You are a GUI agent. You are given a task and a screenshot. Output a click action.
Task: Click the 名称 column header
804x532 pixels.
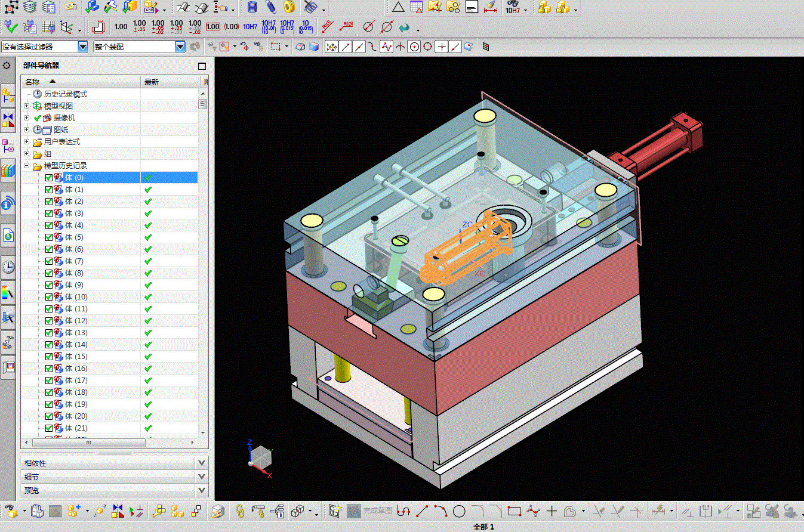coord(32,82)
